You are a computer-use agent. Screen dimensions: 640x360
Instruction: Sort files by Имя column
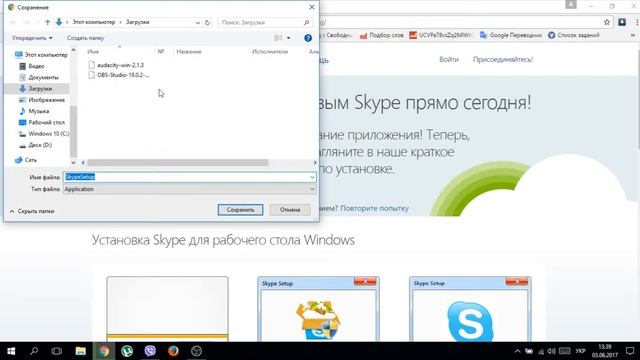pyautogui.click(x=93, y=52)
